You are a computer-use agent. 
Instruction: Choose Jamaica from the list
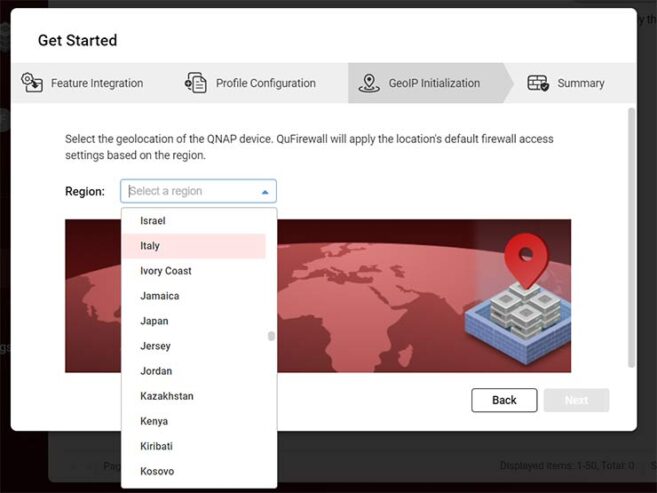click(159, 296)
